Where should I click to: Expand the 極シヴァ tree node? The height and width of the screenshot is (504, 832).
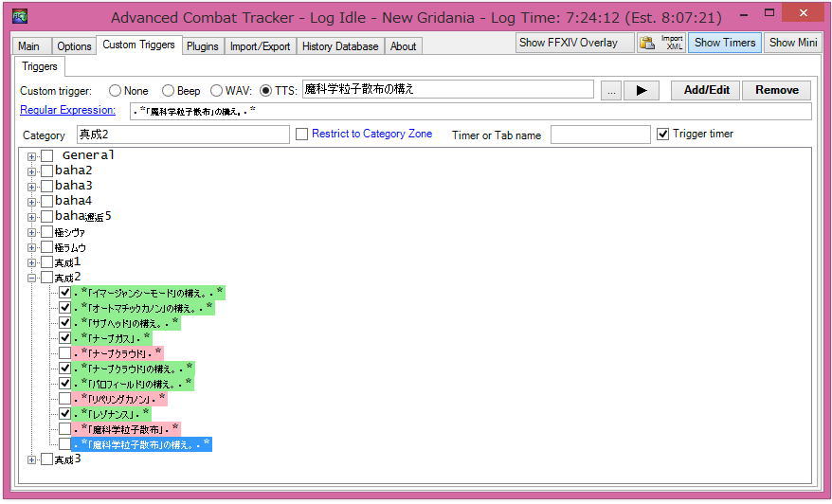pyautogui.click(x=32, y=232)
